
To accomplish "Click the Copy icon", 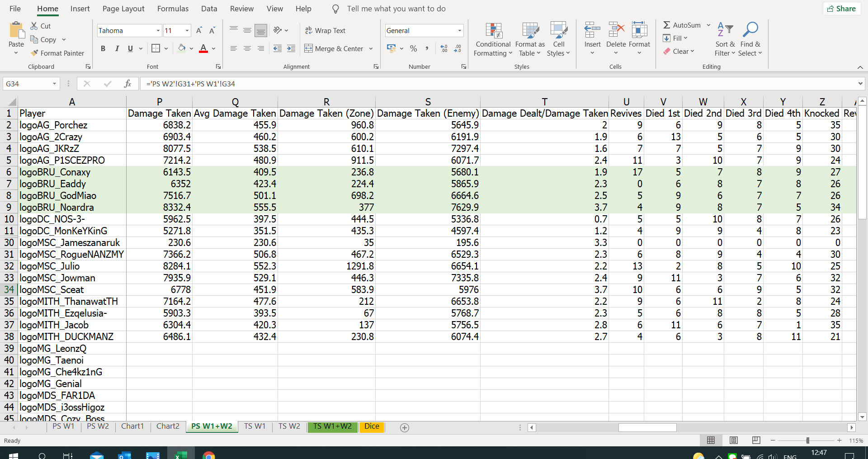I will click(x=34, y=39).
